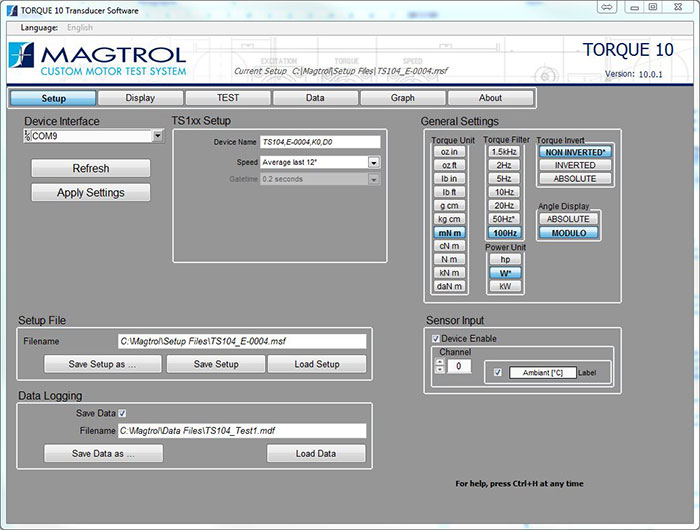Click the Load Data button
700x530 pixels.
click(316, 454)
